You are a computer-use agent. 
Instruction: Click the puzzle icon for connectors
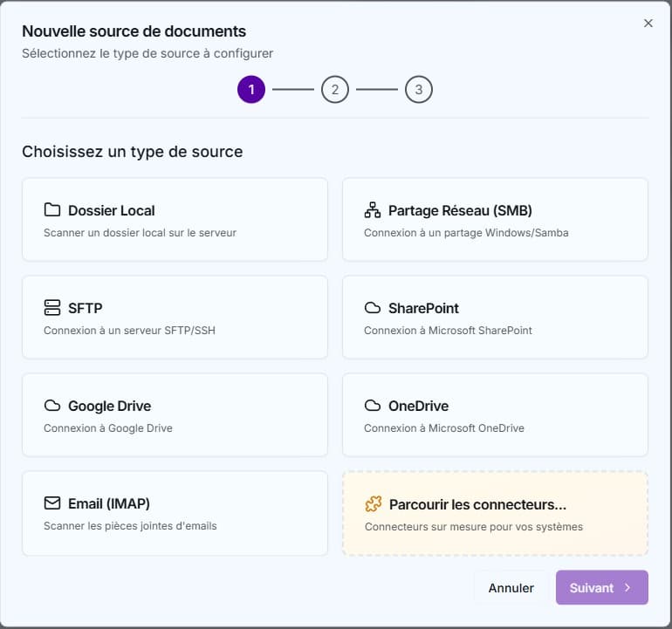(x=374, y=504)
